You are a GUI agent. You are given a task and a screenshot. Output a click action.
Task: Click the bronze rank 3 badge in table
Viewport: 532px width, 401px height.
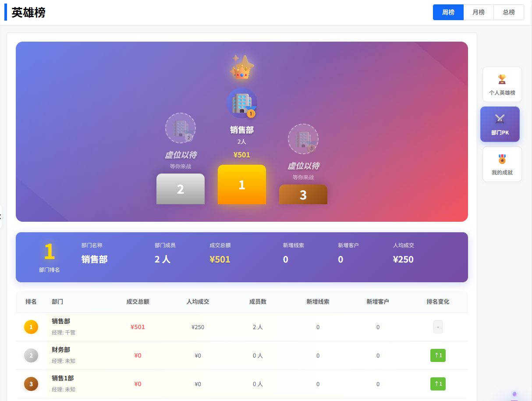coord(31,384)
